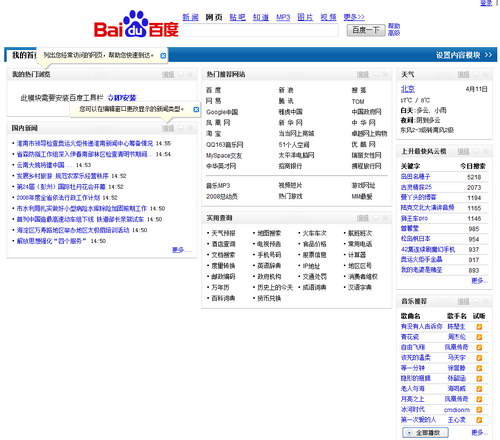
Task: Click 立即安装 toolbar install link
Action: click(122, 98)
